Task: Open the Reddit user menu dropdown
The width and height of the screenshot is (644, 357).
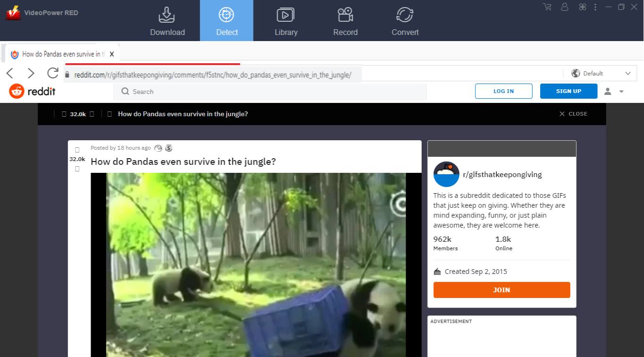Action: click(x=614, y=91)
